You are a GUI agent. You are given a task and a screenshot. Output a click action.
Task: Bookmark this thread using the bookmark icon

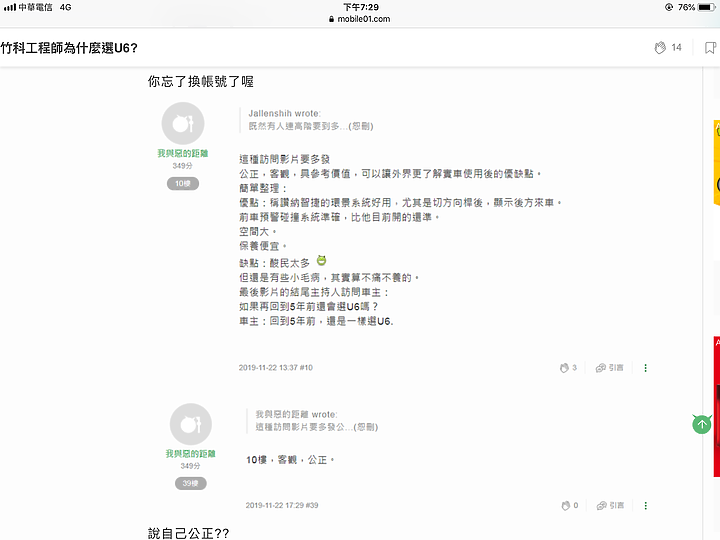pyautogui.click(x=710, y=48)
